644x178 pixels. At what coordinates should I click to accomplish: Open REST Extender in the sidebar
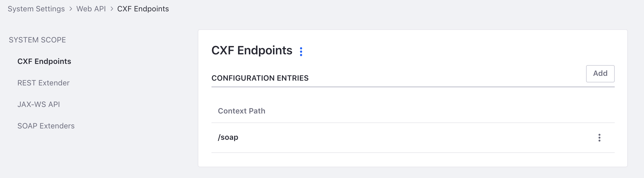[43, 83]
